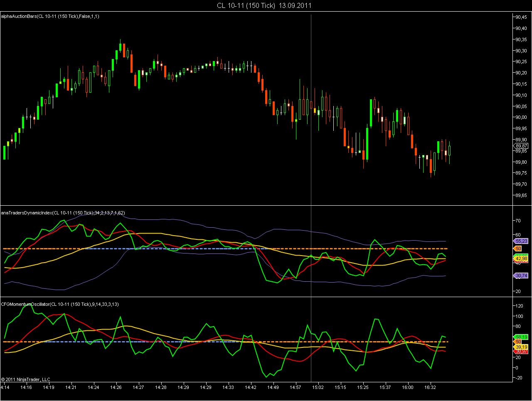Image resolution: width=532 pixels, height=401 pixels.
Task: Click the 14:28 time axis label
Action: 161,387
